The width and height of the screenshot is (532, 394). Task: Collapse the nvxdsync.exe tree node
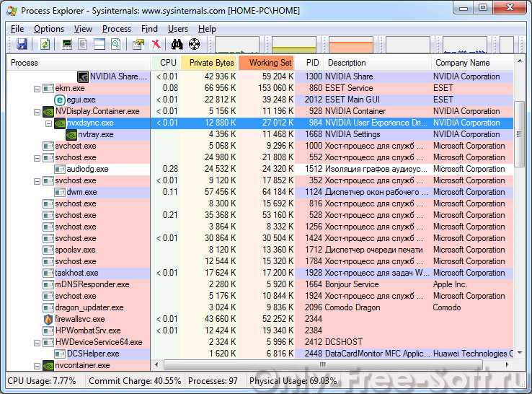[48, 123]
